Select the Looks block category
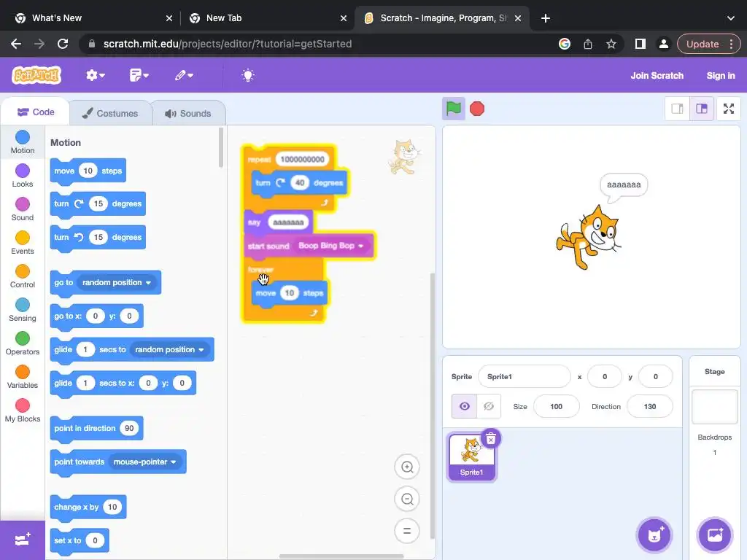This screenshot has height=560, width=747. (23, 176)
